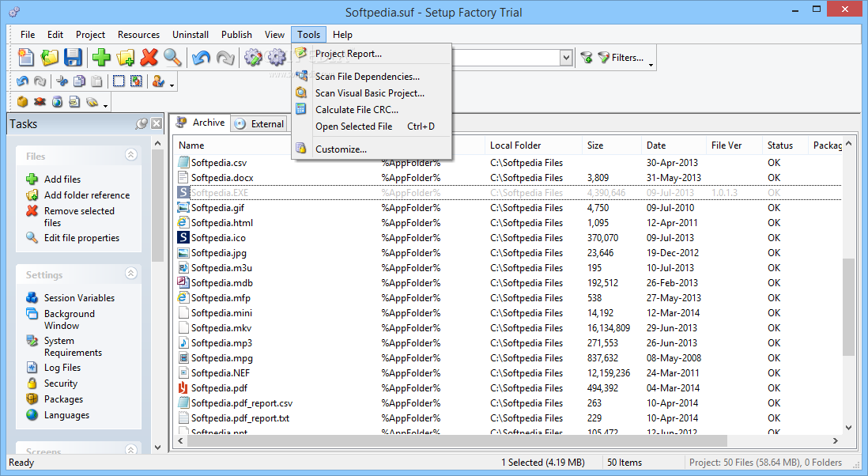Image resolution: width=868 pixels, height=476 pixels.
Task: Click the small gray Redo icon in second toolbar
Action: click(40, 81)
